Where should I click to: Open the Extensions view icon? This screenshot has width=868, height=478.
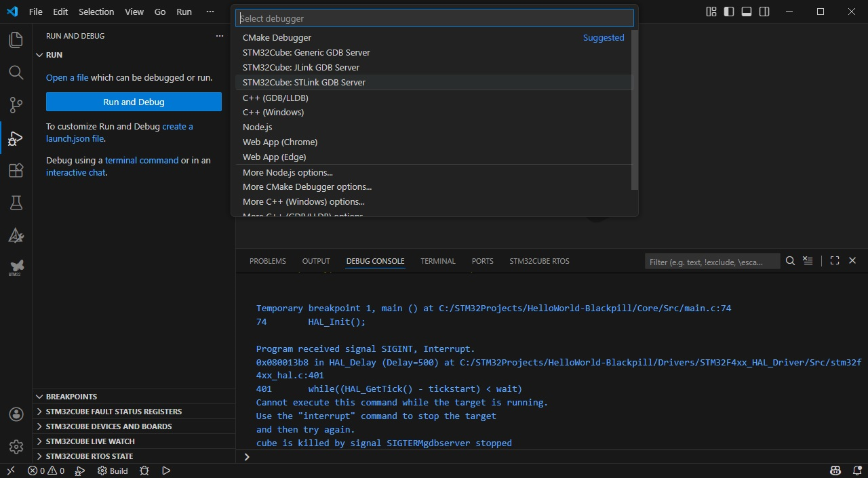(x=16, y=170)
